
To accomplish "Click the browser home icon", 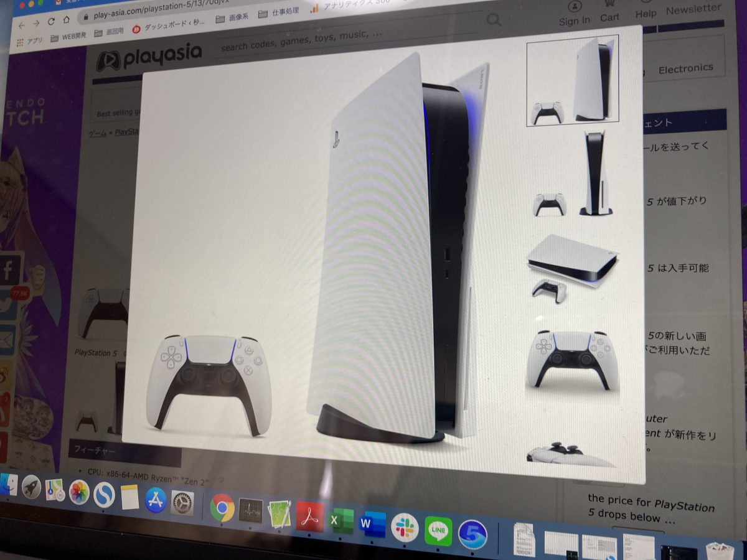I will (x=67, y=20).
